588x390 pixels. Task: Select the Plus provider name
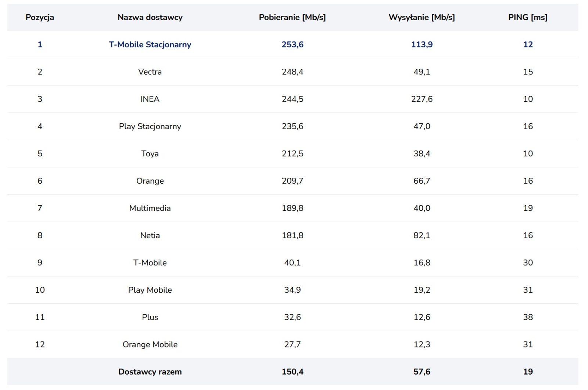pos(150,317)
